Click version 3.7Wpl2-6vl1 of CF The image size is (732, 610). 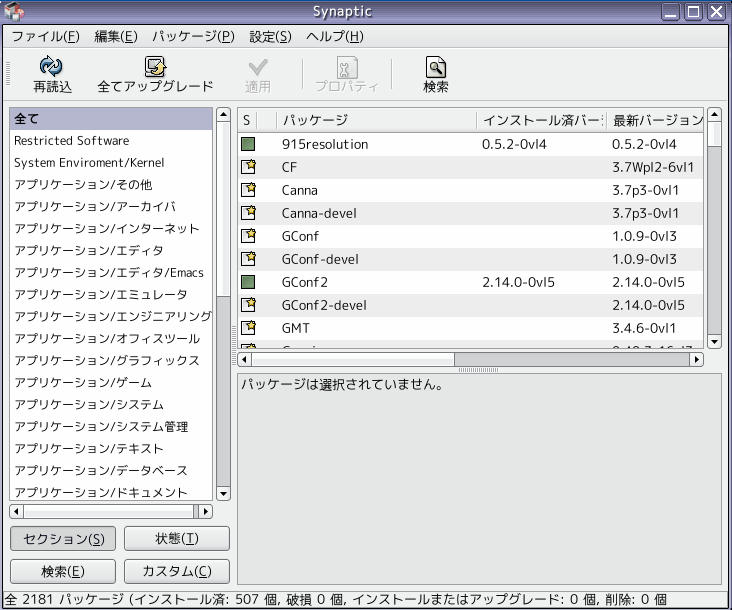(x=653, y=167)
